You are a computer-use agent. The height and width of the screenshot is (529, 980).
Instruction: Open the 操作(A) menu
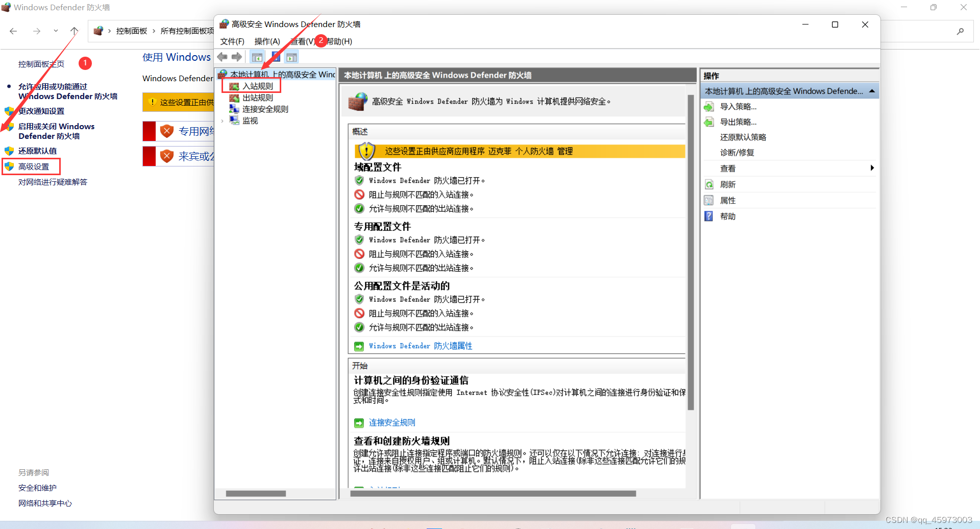pos(267,41)
